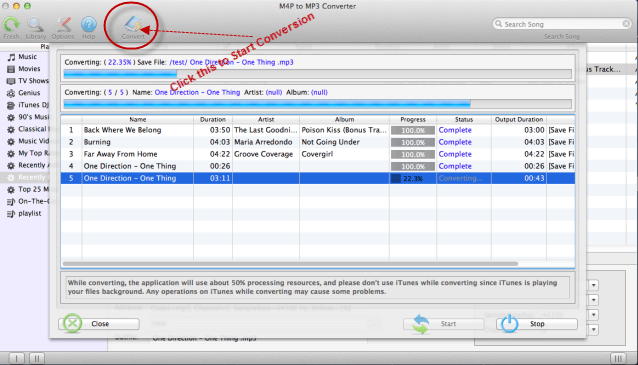Screen dimensions: 638x365
Task: Click the Artist column header
Action: tap(266, 119)
